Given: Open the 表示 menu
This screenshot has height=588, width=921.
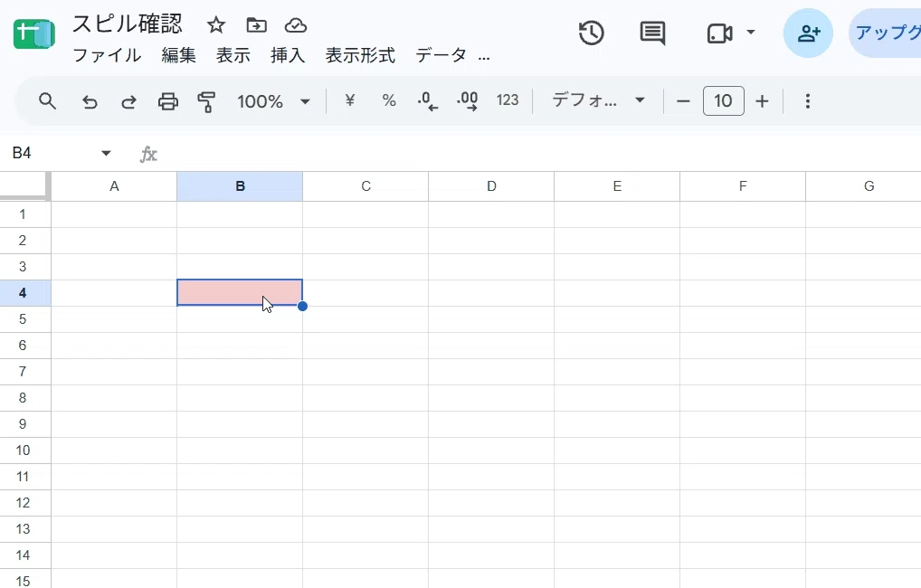Looking at the screenshot, I should point(233,55).
